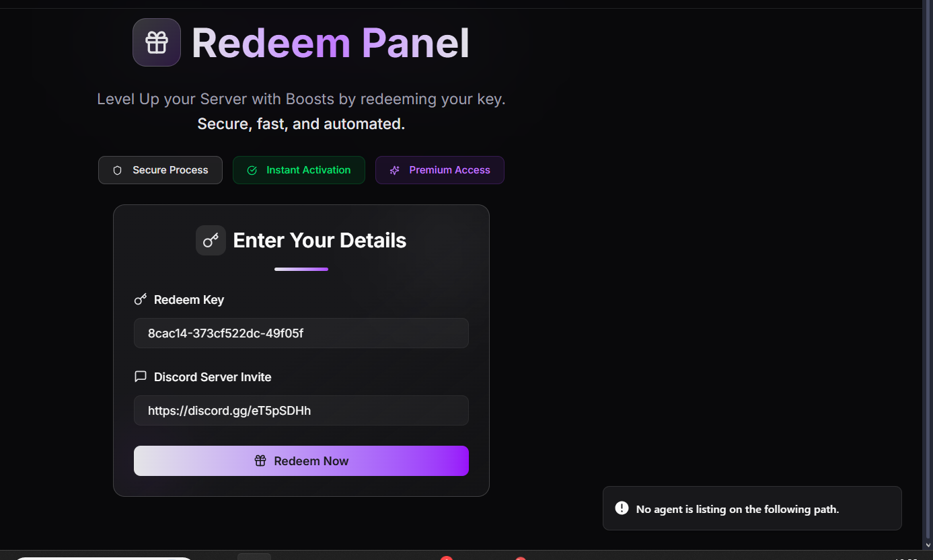Screen dimensions: 933x560
Task: Click the Redeem Key label text
Action: pos(189,300)
